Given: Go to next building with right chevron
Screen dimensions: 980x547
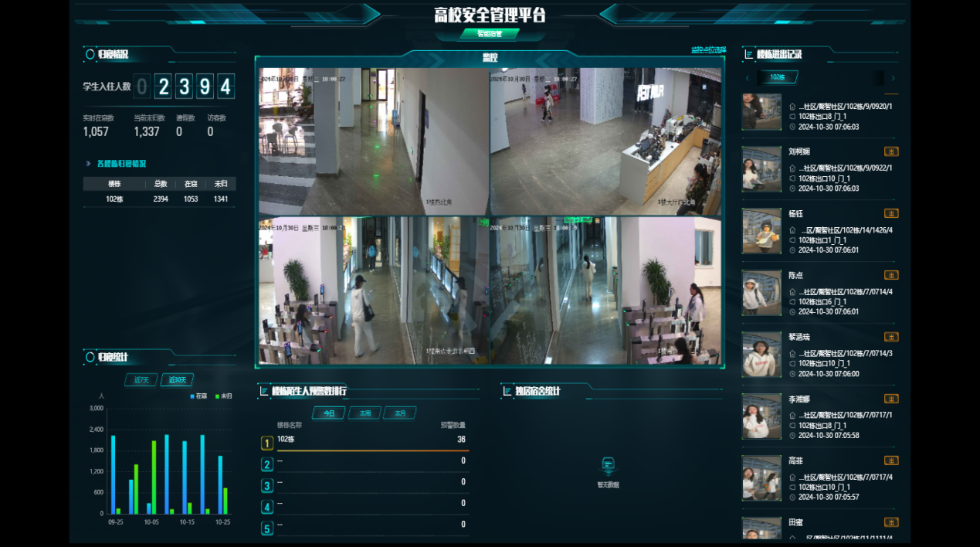Looking at the screenshot, I should (894, 78).
